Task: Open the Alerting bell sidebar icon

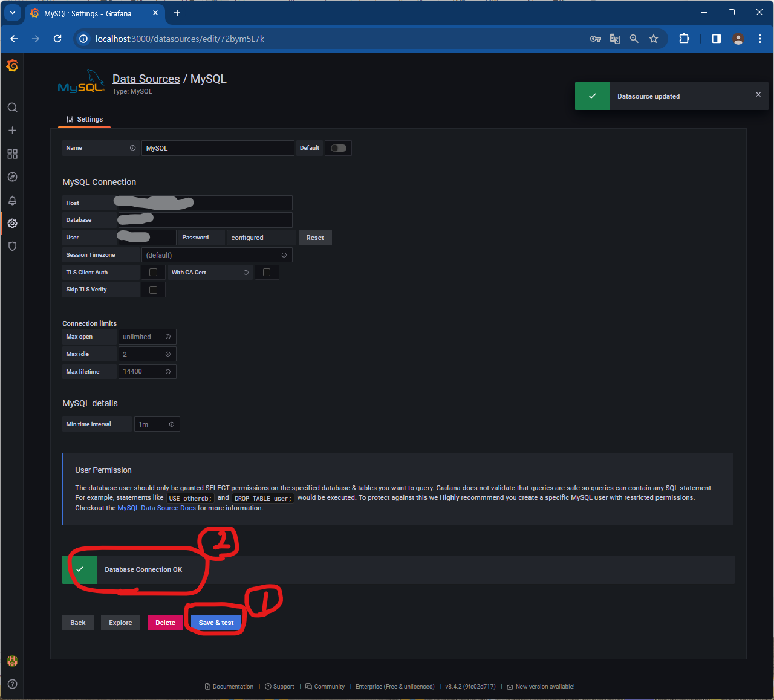Action: click(12, 201)
